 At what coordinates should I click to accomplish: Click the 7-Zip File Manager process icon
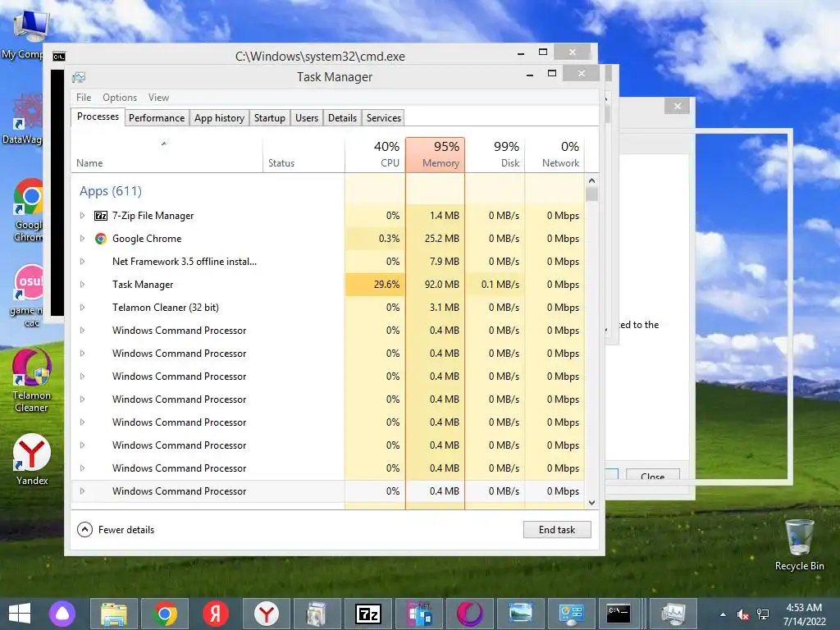click(101, 216)
